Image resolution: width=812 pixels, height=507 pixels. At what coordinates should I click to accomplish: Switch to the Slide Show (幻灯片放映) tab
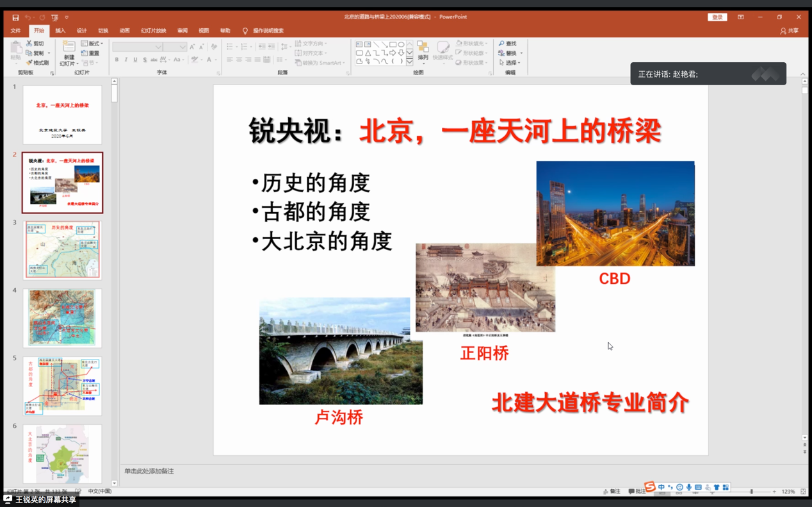tap(154, 31)
